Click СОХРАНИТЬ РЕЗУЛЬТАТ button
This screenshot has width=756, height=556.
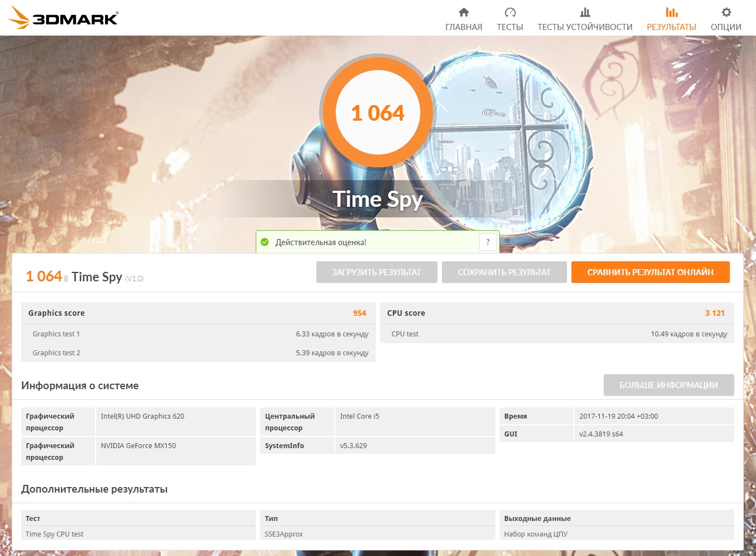(x=504, y=272)
